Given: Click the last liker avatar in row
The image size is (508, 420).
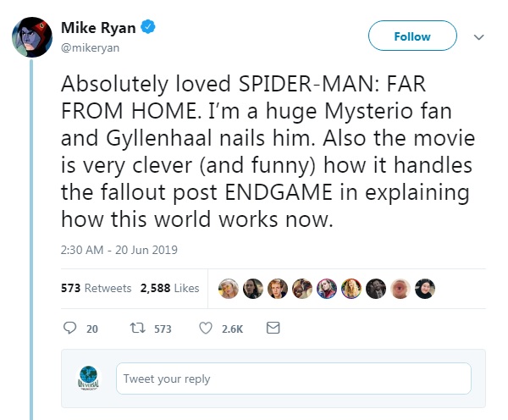Looking at the screenshot, I should (x=428, y=288).
